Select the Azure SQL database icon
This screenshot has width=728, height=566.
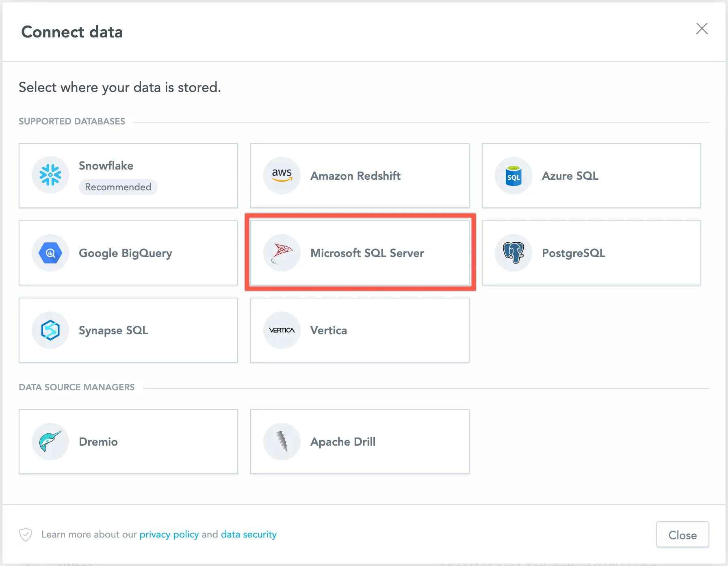[513, 175]
